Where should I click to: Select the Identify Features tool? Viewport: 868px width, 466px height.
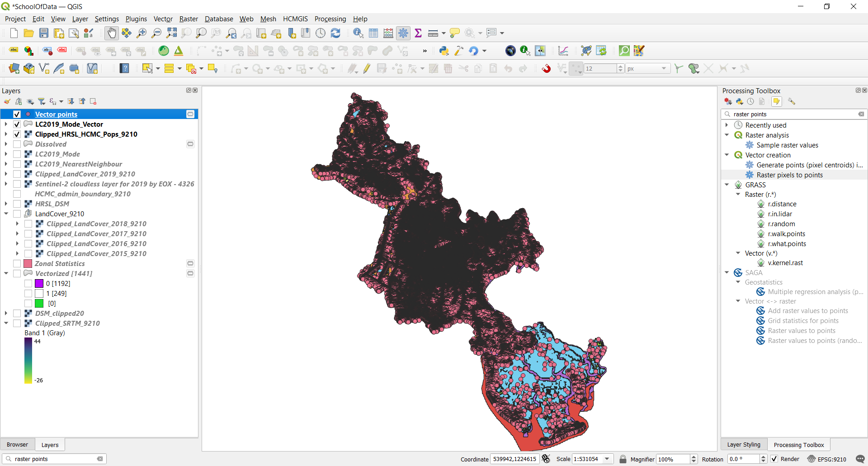click(x=359, y=33)
